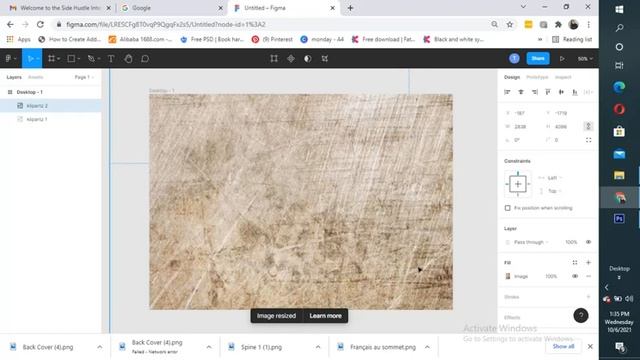
Task: Enable Fix position when scrolling checkbox
Action: coord(507,208)
